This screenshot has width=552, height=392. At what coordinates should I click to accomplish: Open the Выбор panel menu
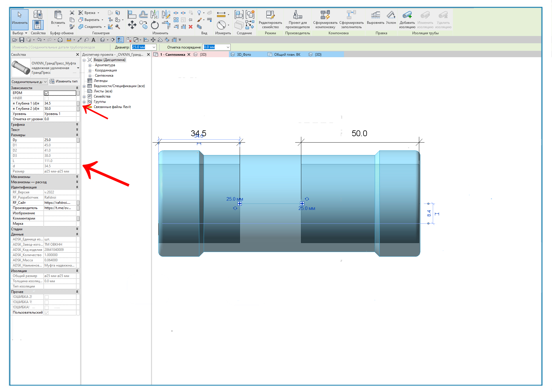(x=20, y=33)
